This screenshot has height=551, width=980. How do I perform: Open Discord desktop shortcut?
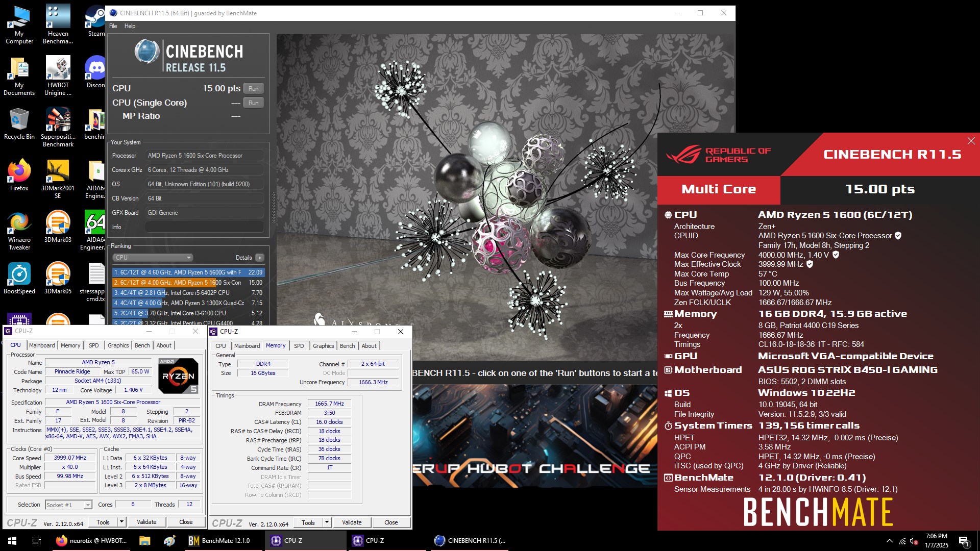pos(96,72)
